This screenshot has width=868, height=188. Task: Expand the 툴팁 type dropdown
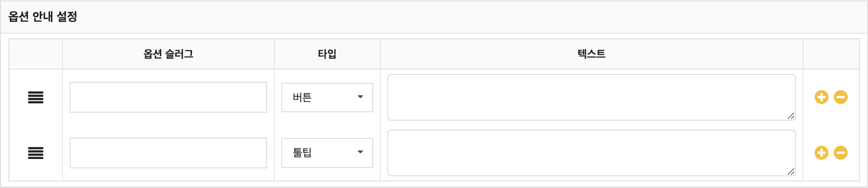[x=327, y=153]
